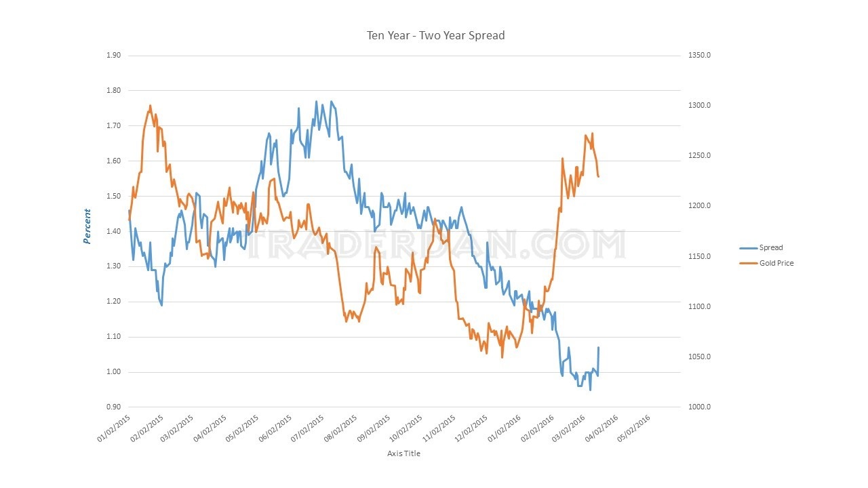
Task: Select the blue Spread legend line swatch
Action: coord(748,248)
